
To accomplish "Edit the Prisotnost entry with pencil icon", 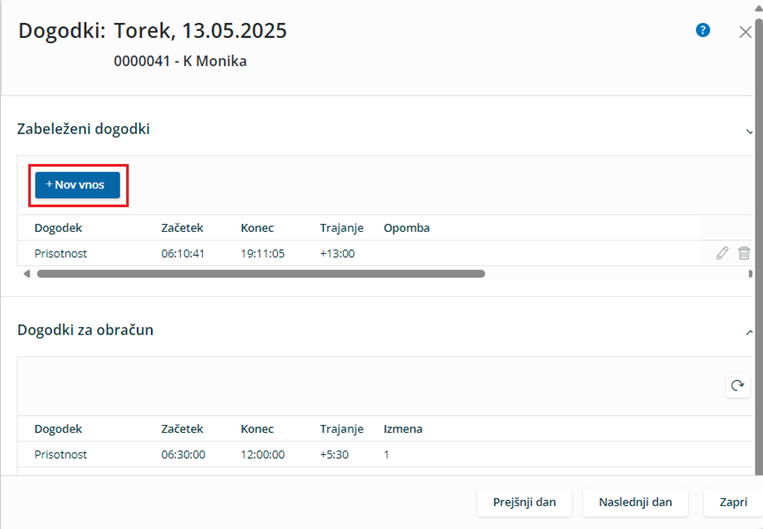I will pyautogui.click(x=722, y=253).
